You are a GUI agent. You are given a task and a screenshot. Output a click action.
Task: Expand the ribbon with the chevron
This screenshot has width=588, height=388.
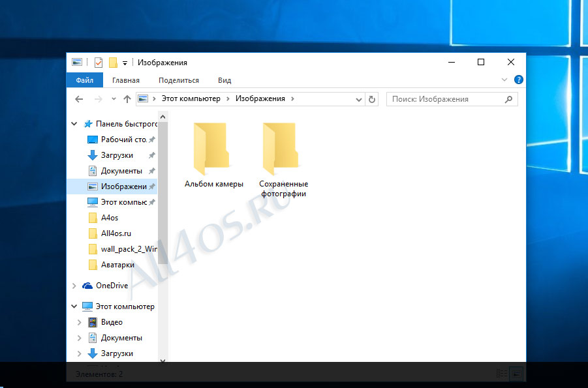click(504, 80)
